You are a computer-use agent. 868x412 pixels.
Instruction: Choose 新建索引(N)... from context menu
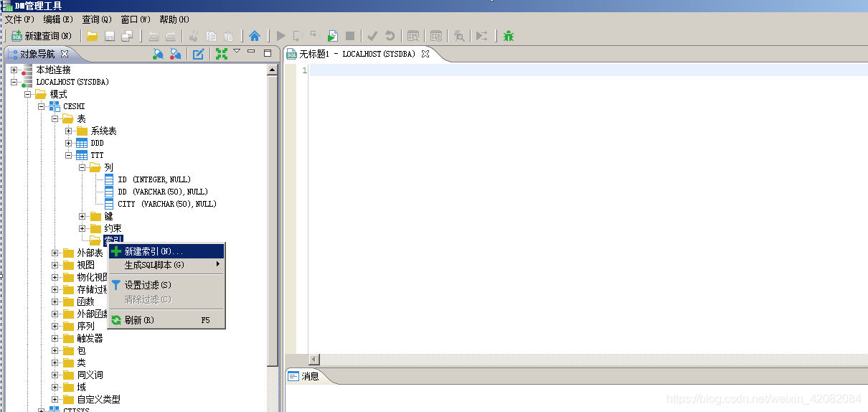tap(166, 251)
